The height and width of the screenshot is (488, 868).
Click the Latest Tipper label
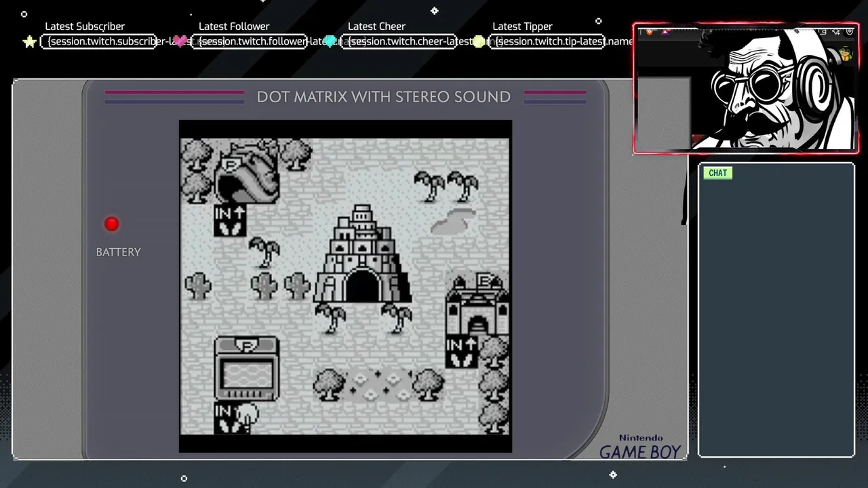point(522,26)
